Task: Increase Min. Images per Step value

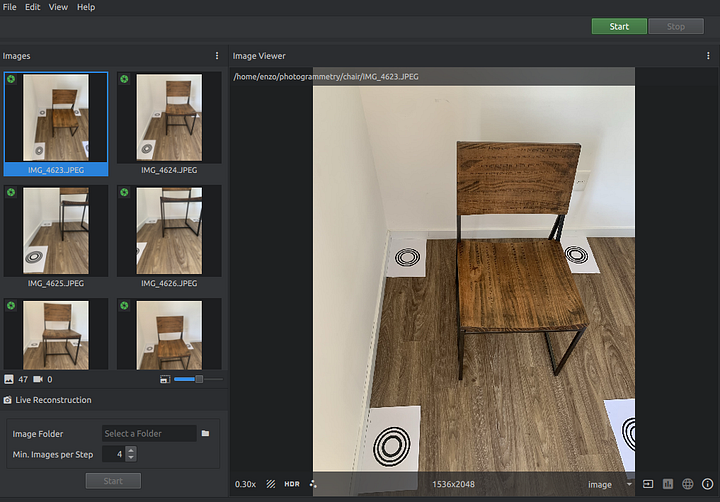Action: click(131, 450)
